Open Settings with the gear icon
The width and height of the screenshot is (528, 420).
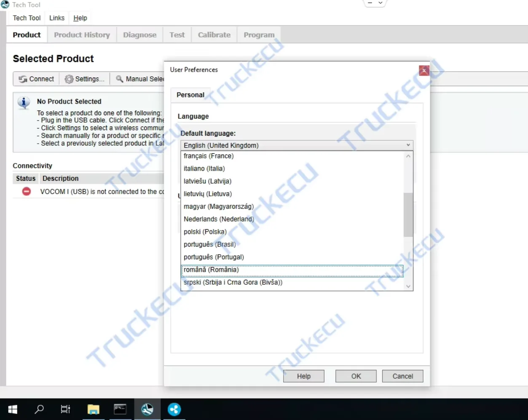(x=69, y=79)
